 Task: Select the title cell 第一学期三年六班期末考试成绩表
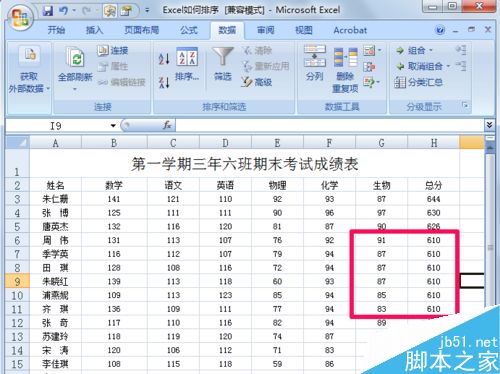click(x=245, y=163)
